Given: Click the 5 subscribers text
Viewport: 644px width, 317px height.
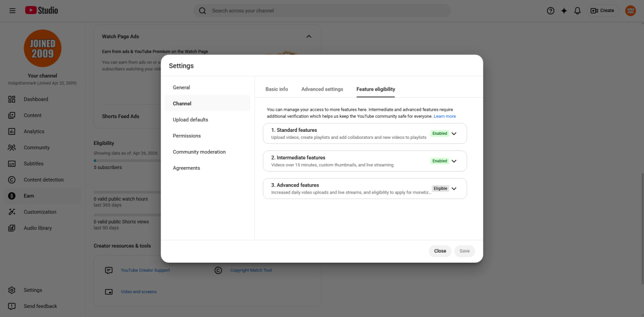Looking at the screenshot, I should [108, 168].
